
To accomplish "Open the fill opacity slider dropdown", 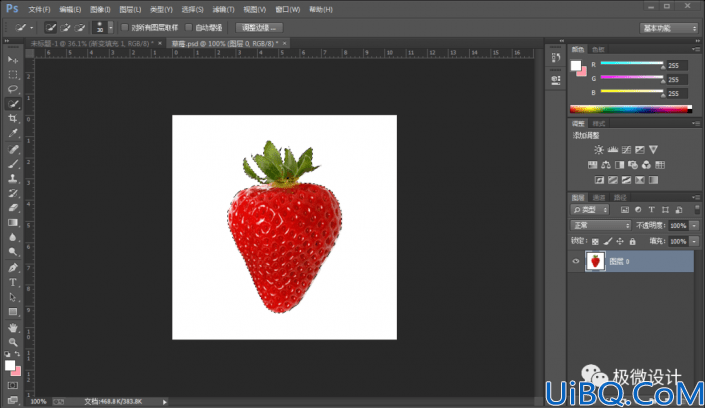I will (694, 242).
